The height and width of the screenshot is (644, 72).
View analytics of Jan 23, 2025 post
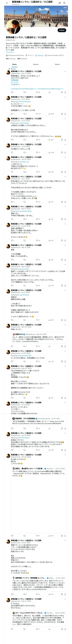49,172
